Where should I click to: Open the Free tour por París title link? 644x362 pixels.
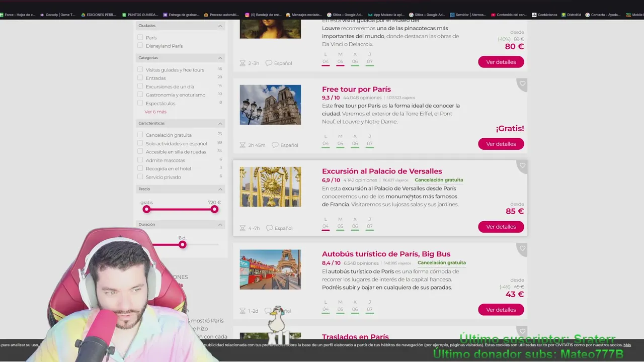(x=356, y=89)
